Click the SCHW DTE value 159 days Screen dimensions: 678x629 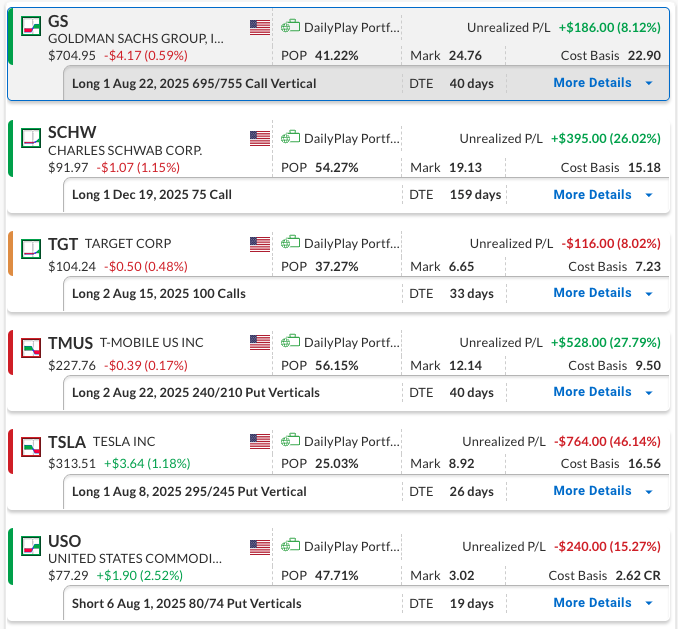(x=475, y=195)
